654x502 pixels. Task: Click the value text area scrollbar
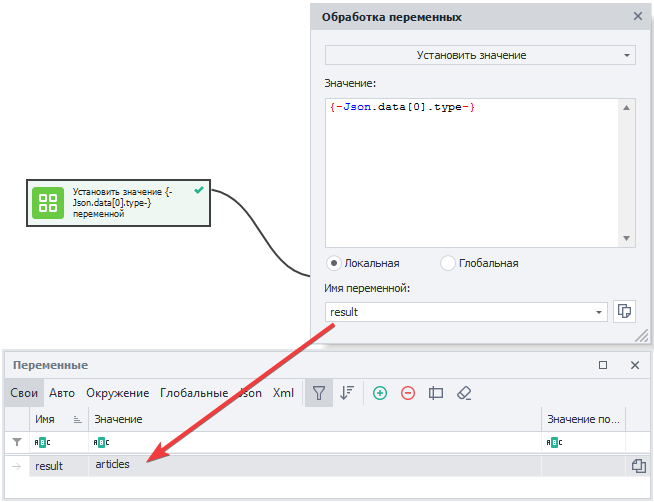click(x=627, y=171)
